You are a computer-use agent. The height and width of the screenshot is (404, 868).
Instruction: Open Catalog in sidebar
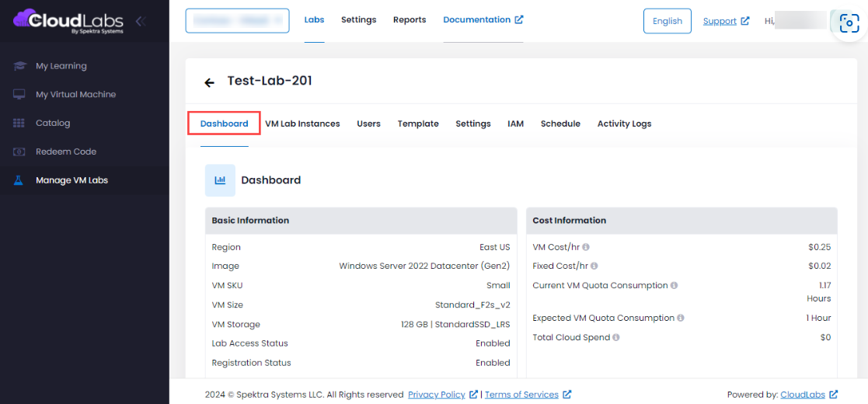click(x=84, y=123)
